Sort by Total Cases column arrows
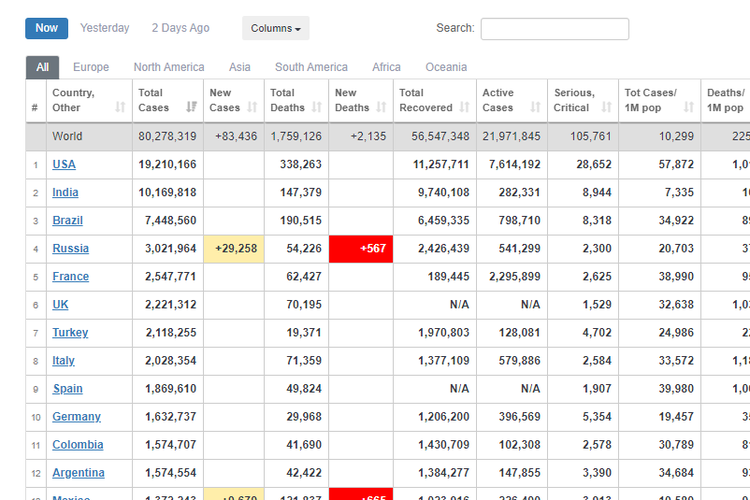Viewport: 750px width, 500px height. (191, 107)
